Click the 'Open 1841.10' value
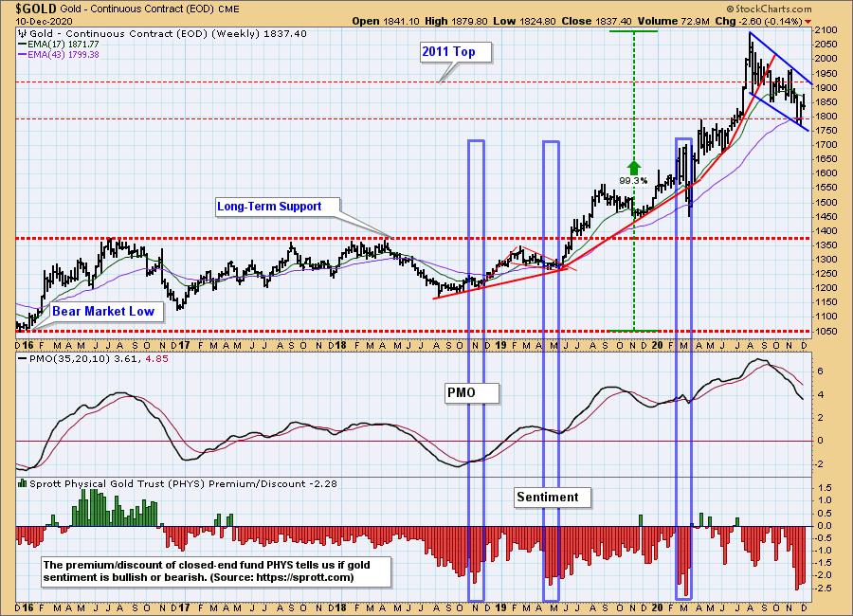This screenshot has width=853, height=616. pyautogui.click(x=386, y=21)
